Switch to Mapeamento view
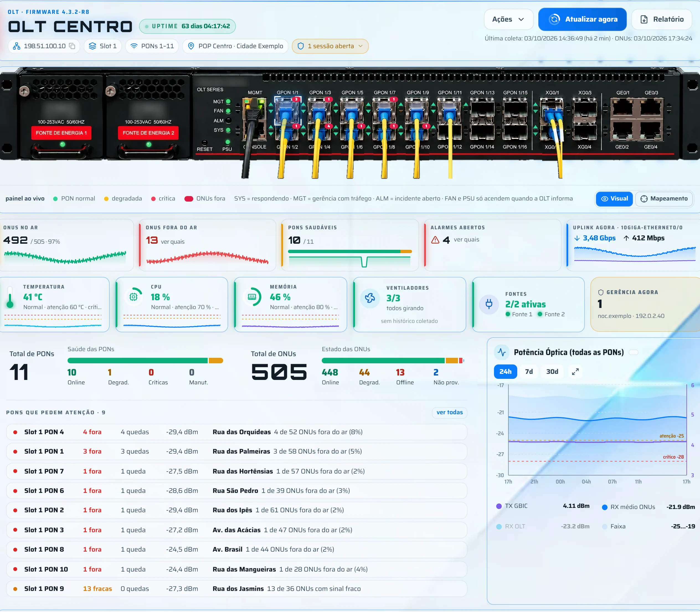The height and width of the screenshot is (612, 700). (x=664, y=199)
